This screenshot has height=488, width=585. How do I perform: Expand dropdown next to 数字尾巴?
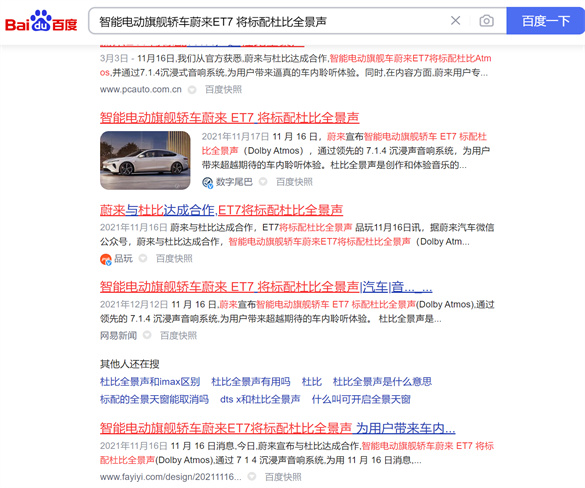(x=263, y=182)
